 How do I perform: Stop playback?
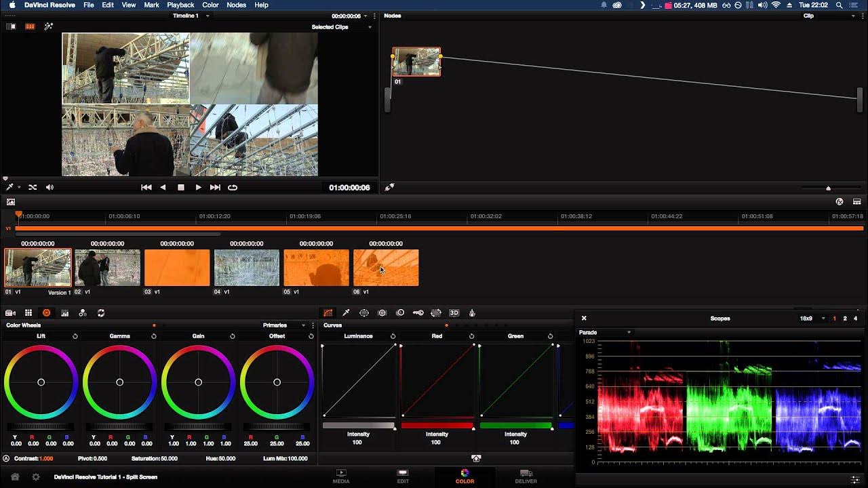click(x=181, y=187)
